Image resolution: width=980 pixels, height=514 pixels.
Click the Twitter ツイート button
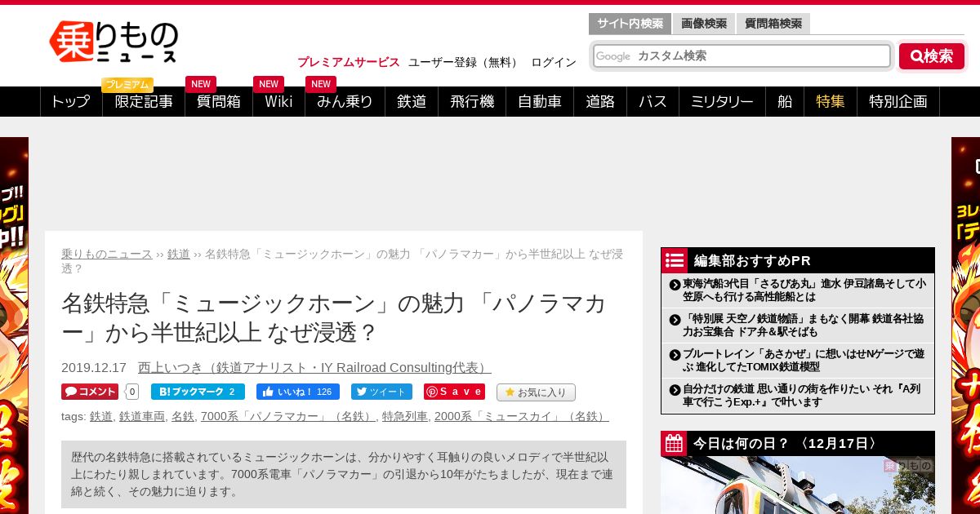381,392
